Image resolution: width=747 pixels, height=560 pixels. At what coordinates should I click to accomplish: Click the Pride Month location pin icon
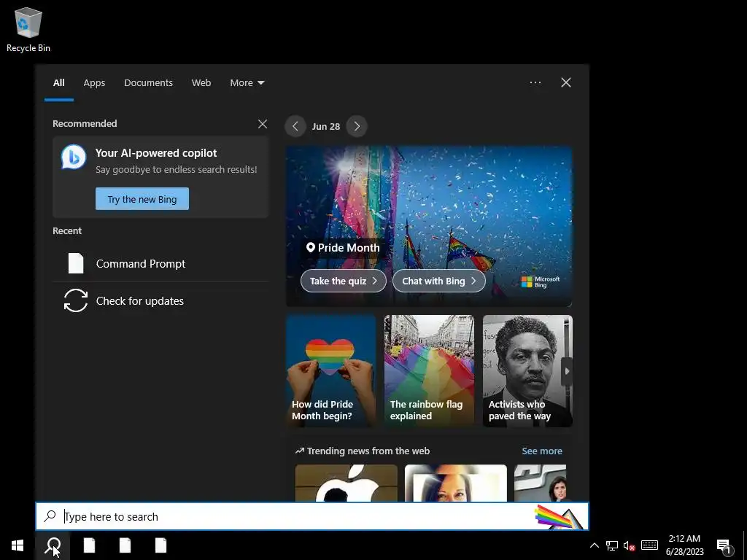coord(311,248)
